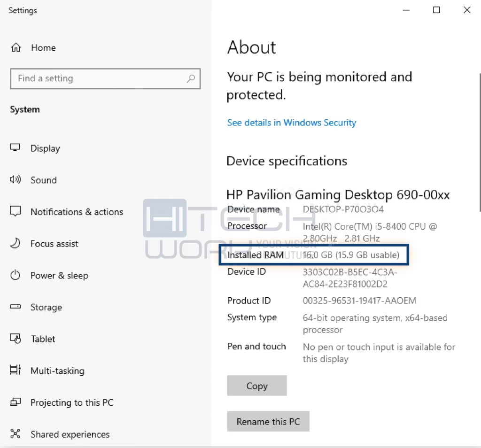This screenshot has width=481, height=448.
Task: Click the HP Pavilion Gaming Desktop 690-00xx heading
Action: click(338, 195)
